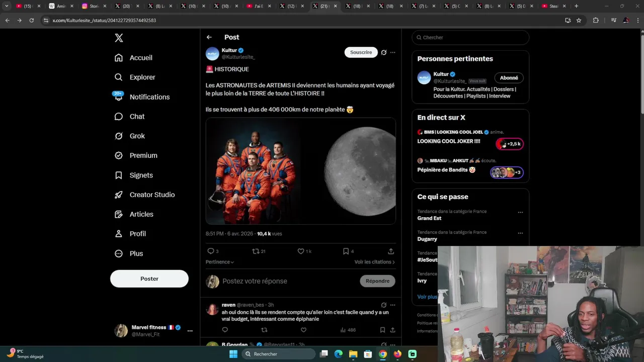Click the Articles icon in sidebar
The height and width of the screenshot is (362, 644).
(x=119, y=215)
